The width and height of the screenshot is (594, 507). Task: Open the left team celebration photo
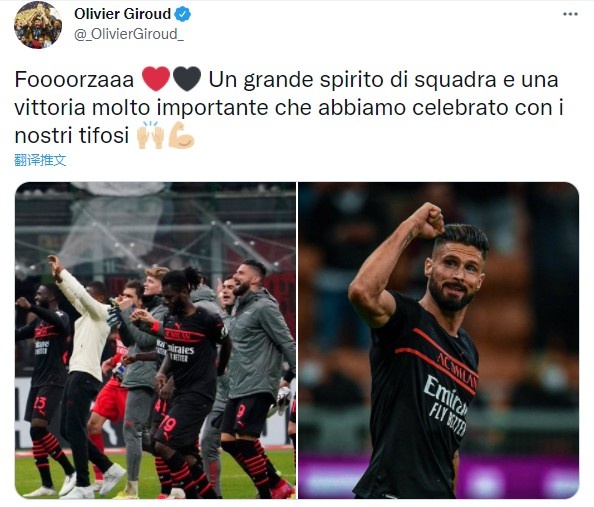click(x=155, y=340)
